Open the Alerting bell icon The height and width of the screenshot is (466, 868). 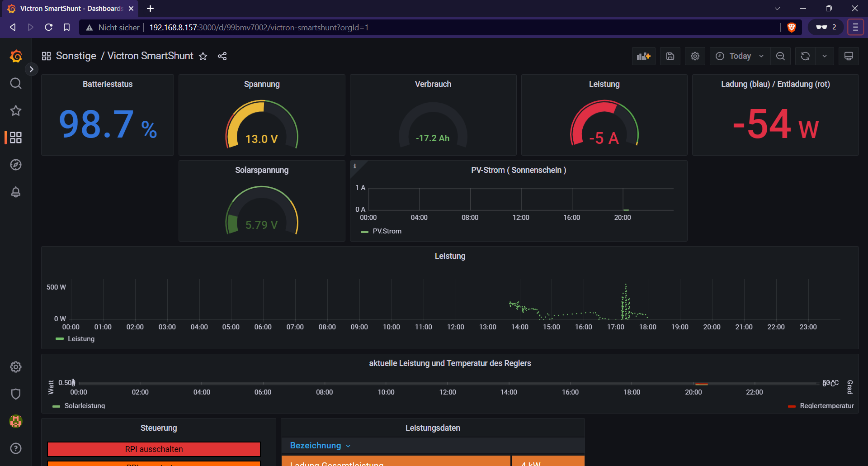[x=16, y=192]
